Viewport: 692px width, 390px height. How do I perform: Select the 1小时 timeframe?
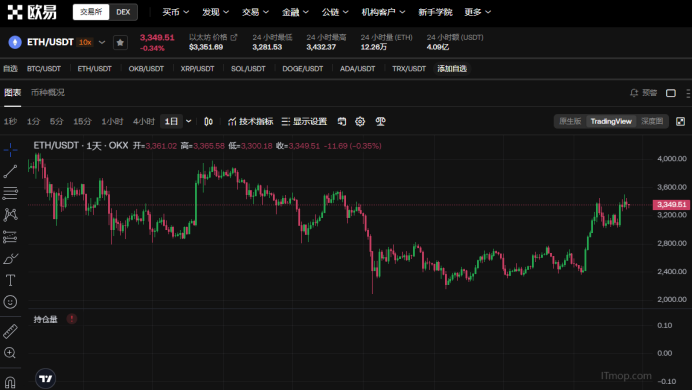point(112,121)
